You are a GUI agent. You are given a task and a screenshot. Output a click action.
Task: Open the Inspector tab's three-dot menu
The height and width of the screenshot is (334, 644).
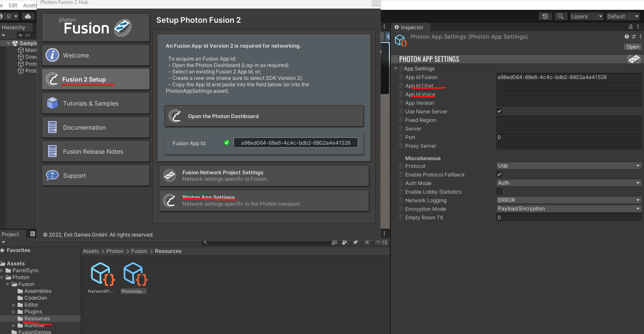pos(638,27)
